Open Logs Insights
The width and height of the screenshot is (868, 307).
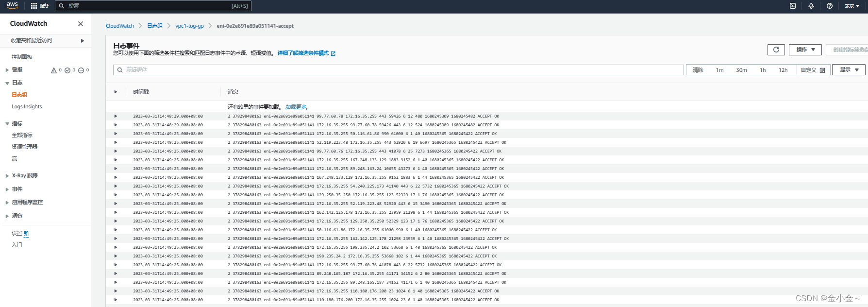click(27, 106)
